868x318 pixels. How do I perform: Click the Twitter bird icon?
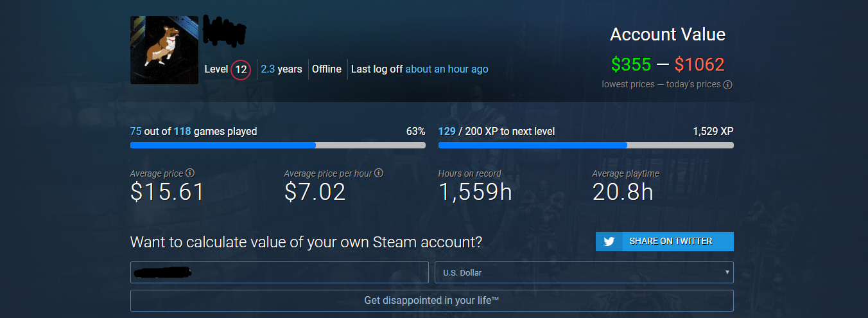coord(609,242)
